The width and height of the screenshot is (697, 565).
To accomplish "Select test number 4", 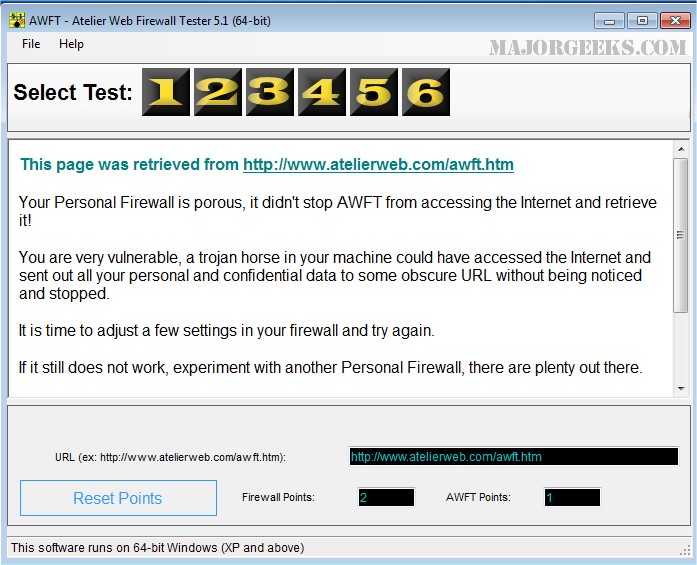I will pyautogui.click(x=322, y=92).
